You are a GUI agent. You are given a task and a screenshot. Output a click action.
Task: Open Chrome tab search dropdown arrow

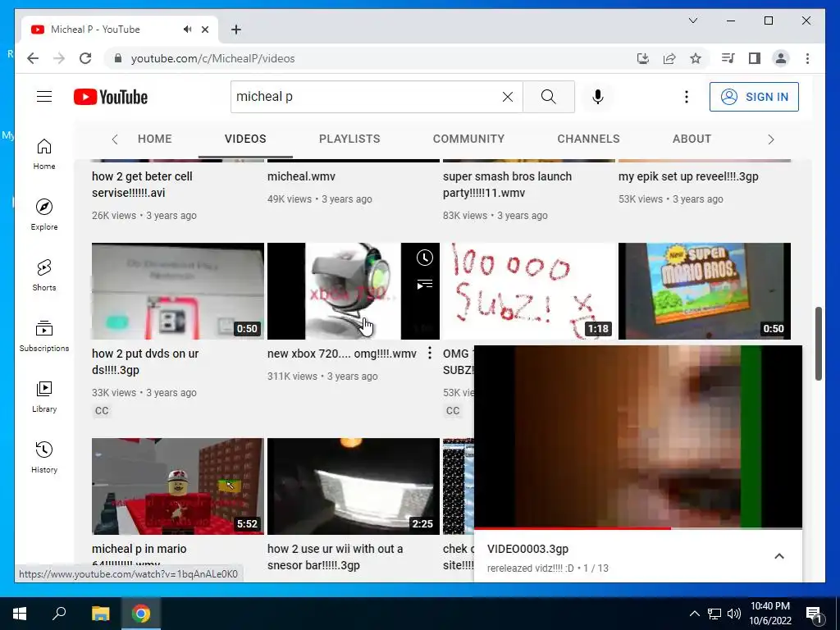point(692,21)
